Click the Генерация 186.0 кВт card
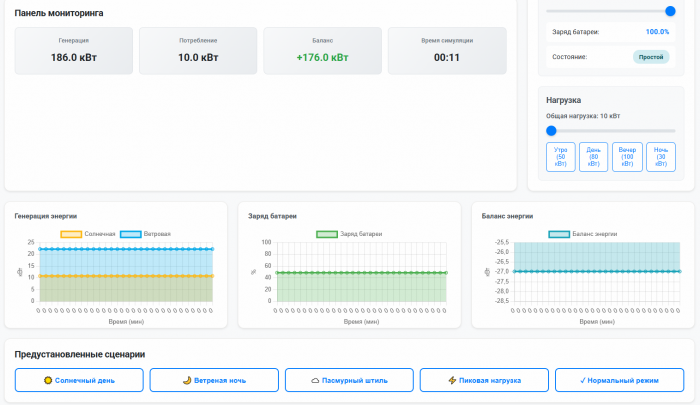 74,51
